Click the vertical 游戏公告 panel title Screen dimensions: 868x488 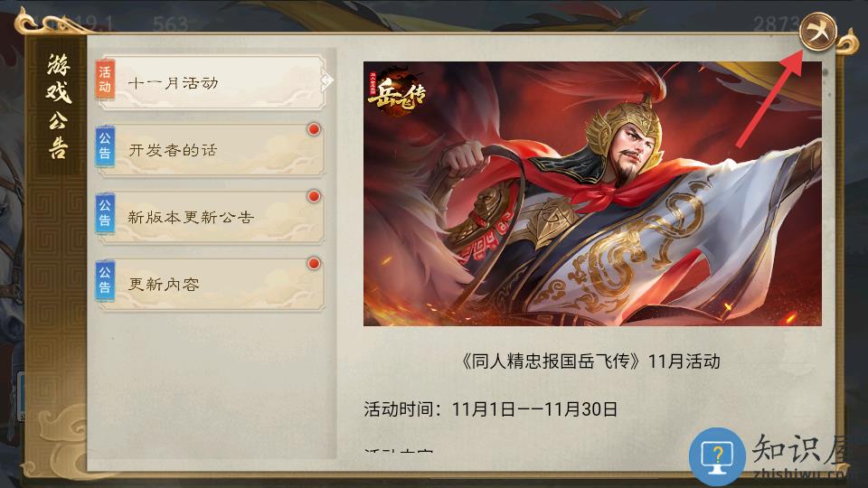tap(58, 106)
